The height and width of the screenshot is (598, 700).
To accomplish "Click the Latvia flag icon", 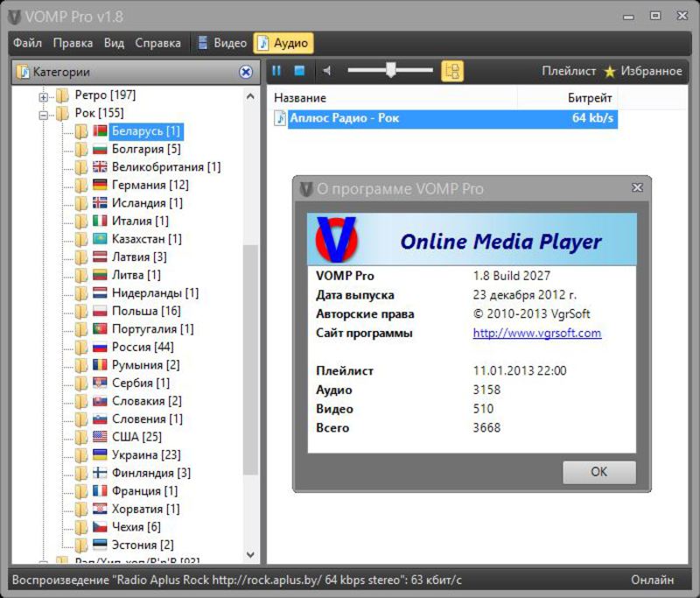I will click(x=100, y=257).
